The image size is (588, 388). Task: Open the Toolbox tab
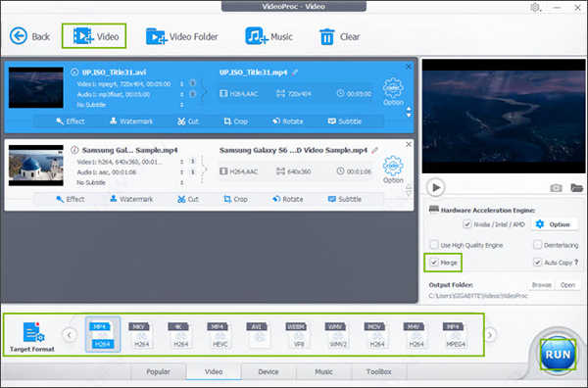378,372
